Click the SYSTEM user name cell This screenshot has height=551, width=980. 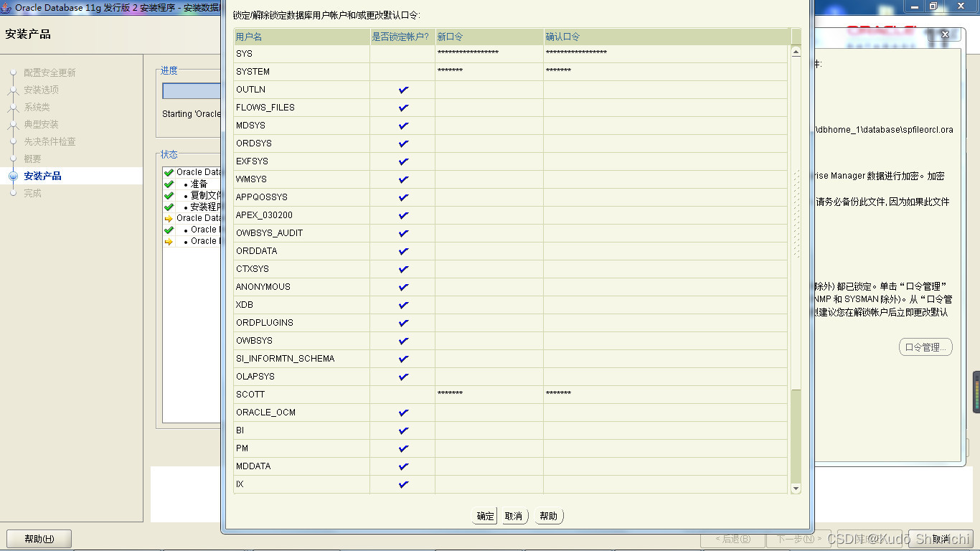[x=302, y=72]
